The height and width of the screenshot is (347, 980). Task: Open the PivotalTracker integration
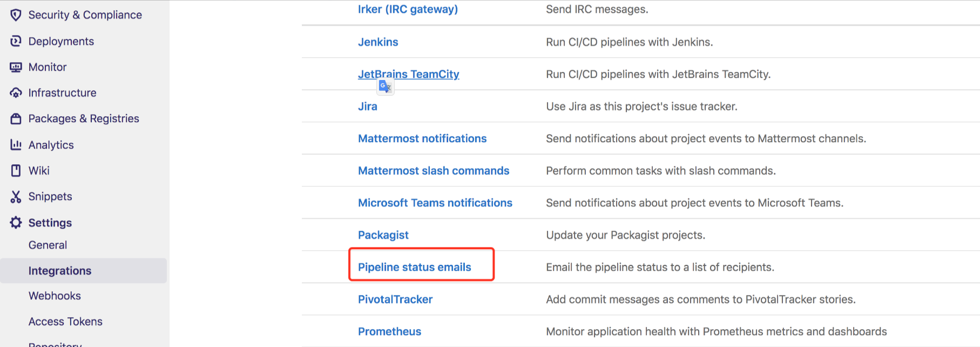pos(395,299)
